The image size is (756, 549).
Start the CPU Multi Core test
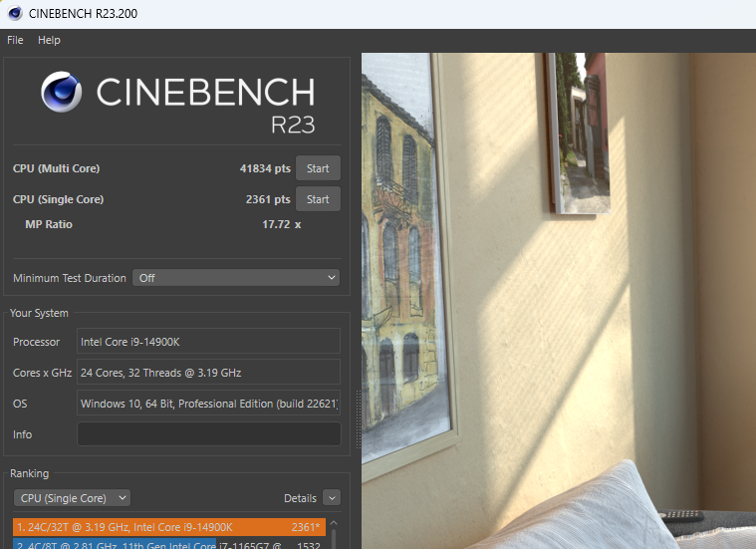pos(318,168)
